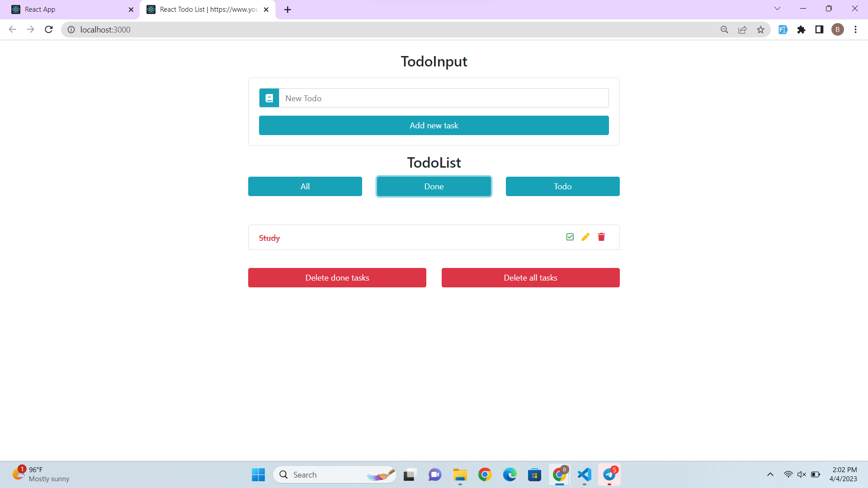Share this page icon in address bar
The width and height of the screenshot is (868, 488).
742,30
